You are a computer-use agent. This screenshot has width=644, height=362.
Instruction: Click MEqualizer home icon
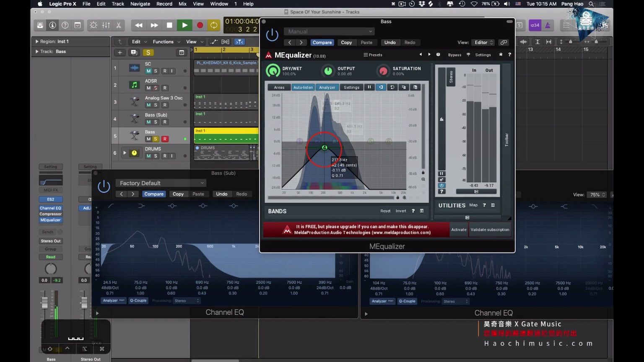(x=501, y=54)
